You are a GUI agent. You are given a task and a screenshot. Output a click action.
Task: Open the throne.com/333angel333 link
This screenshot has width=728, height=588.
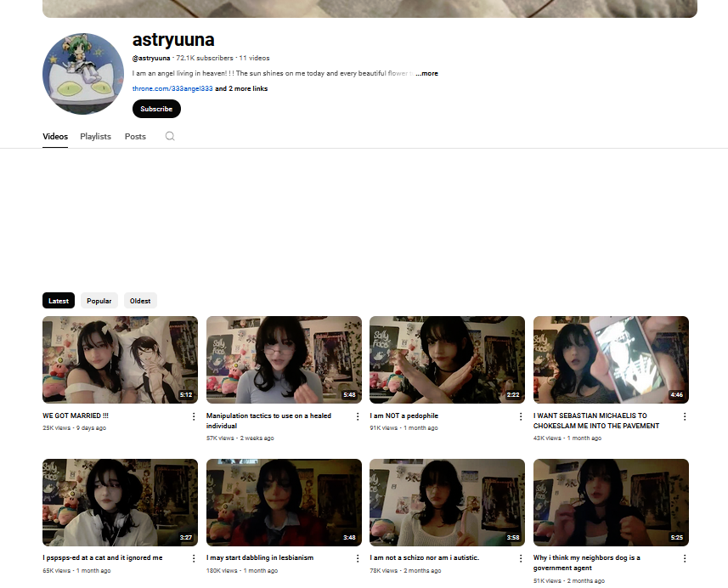172,88
